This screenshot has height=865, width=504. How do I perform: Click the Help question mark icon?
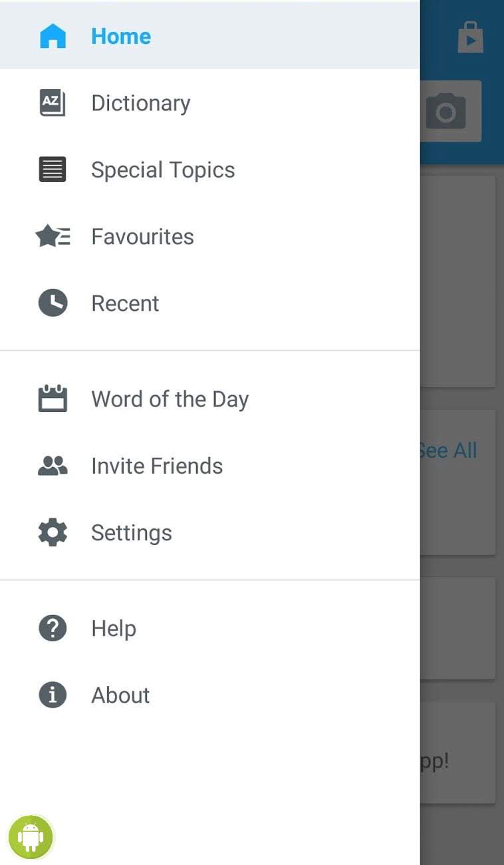tap(53, 628)
